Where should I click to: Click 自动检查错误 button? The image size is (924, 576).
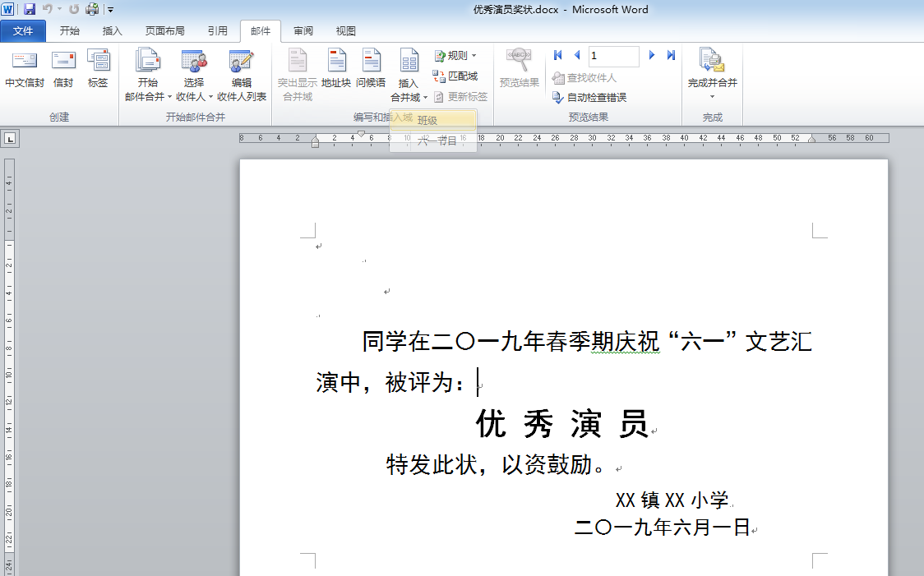click(x=589, y=97)
